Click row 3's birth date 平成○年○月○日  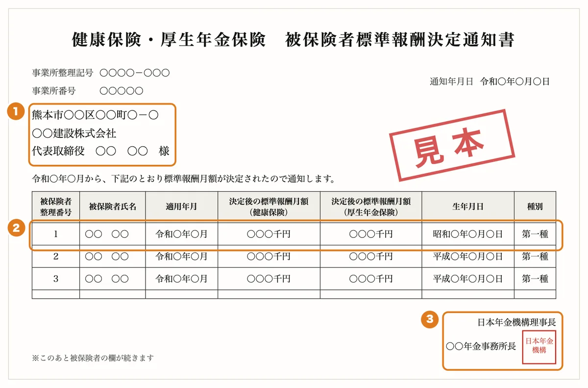click(x=468, y=279)
